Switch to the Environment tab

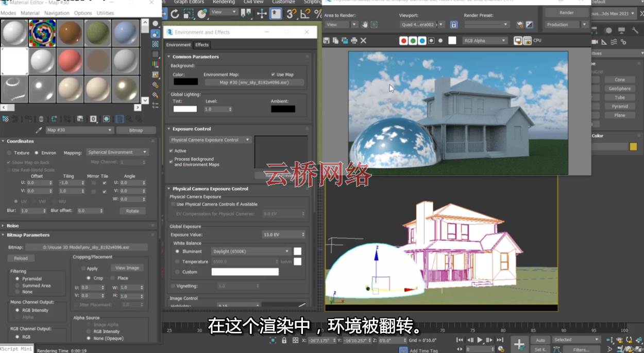178,45
